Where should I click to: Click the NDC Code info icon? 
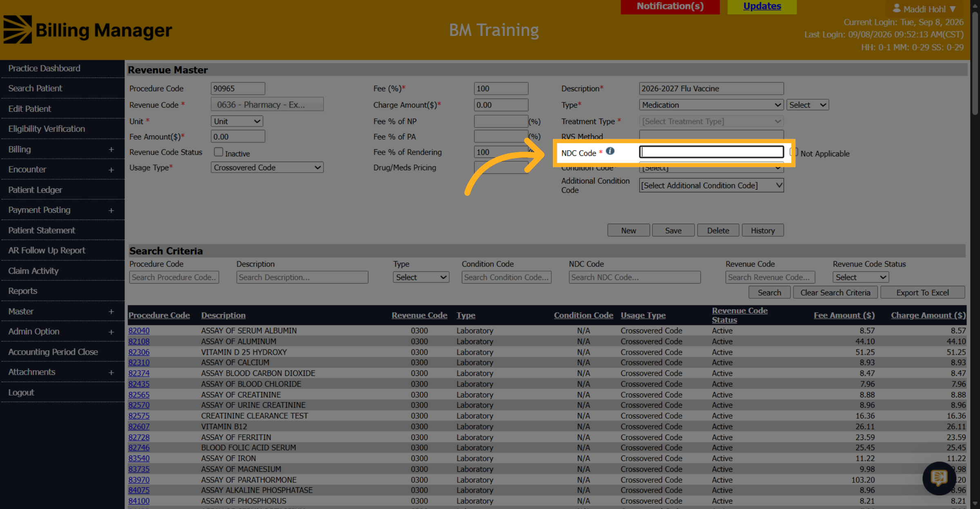point(610,151)
